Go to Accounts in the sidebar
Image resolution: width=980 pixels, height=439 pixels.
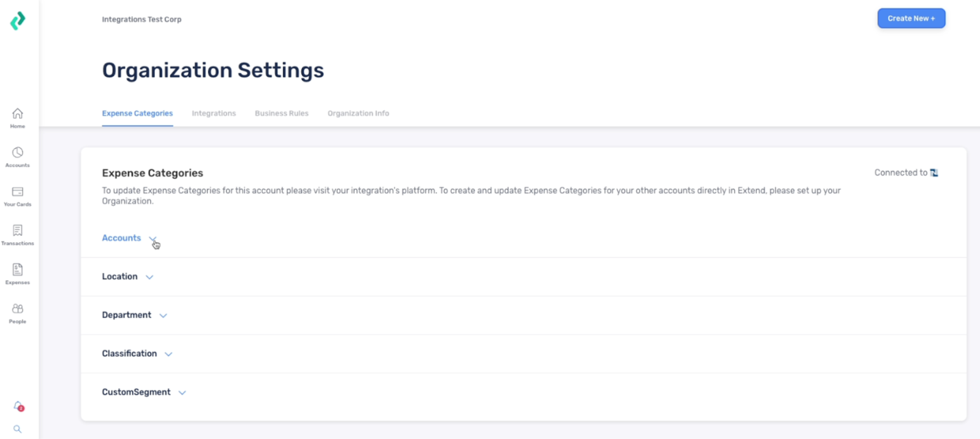tap(18, 156)
